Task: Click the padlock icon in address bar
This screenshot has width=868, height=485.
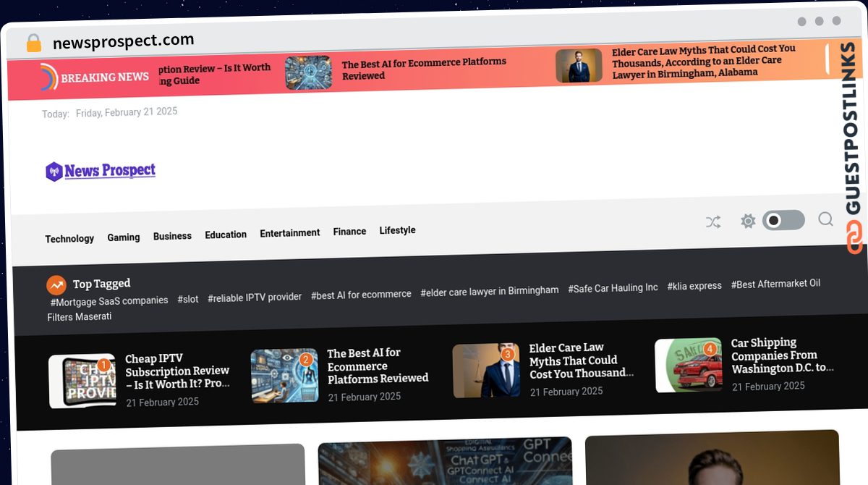Action: click(33, 43)
